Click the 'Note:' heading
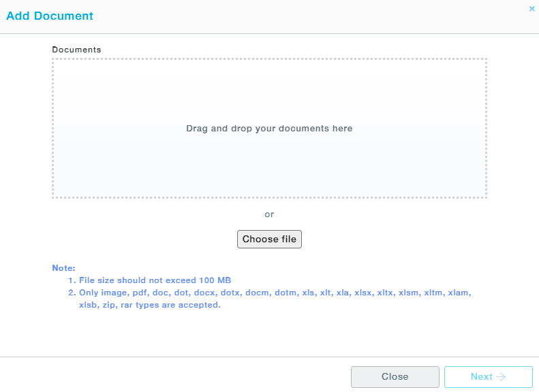Screen dimensions: 539x392 (x=63, y=268)
